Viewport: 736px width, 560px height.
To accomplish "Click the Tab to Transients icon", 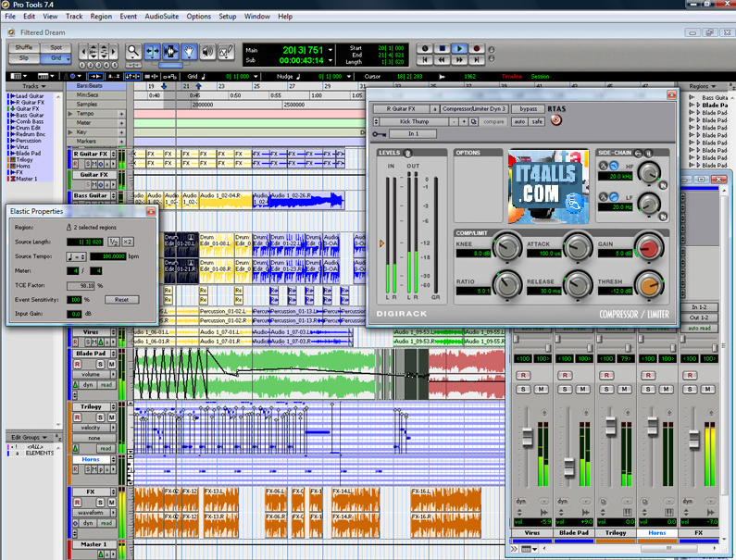I will 95,76.
